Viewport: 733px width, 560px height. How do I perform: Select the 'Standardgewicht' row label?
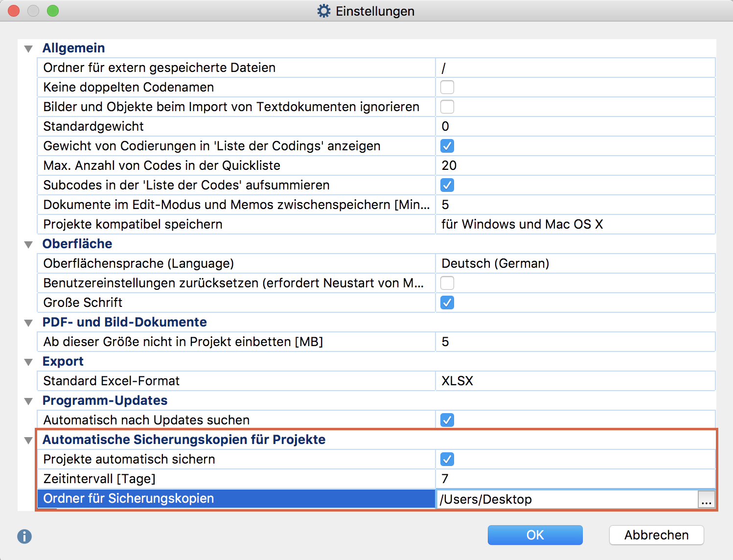93,126
